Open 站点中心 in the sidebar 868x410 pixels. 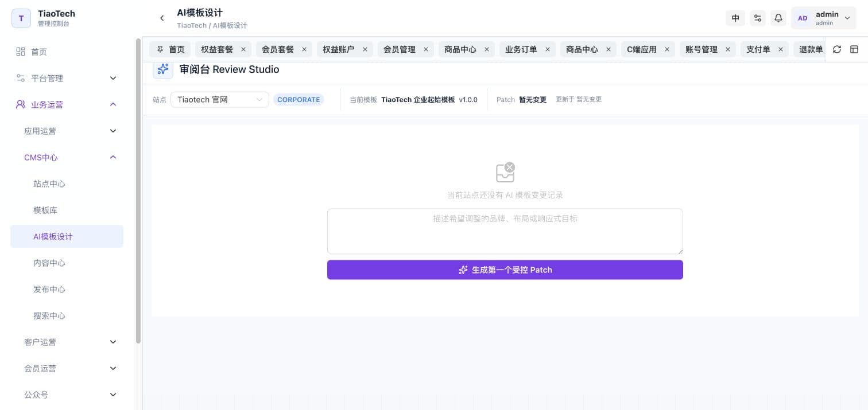(x=67, y=183)
